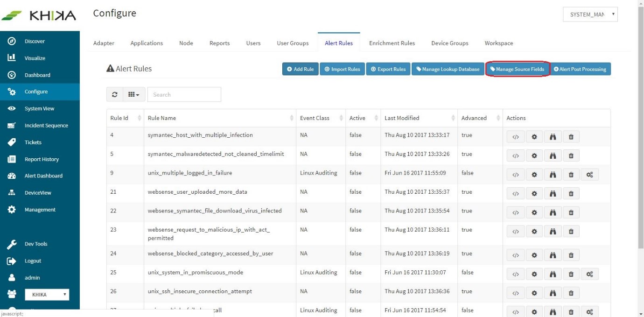644x317 pixels.
Task: Click timestamp Thu Aug 10 2017 13:36:36
Action: coord(417,291)
